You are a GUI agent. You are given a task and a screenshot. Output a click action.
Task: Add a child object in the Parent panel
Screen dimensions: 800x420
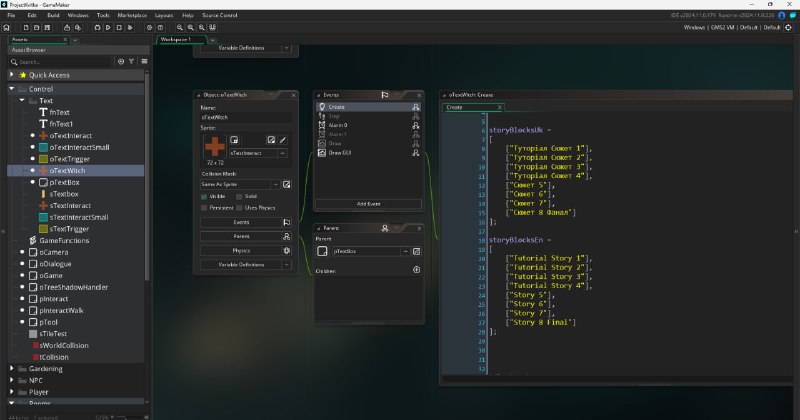point(416,270)
